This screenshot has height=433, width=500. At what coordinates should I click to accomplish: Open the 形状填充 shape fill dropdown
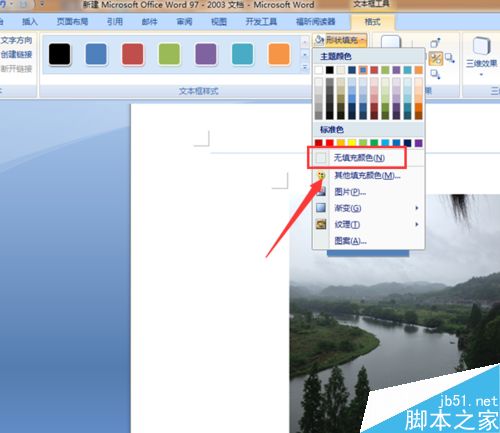click(x=340, y=40)
